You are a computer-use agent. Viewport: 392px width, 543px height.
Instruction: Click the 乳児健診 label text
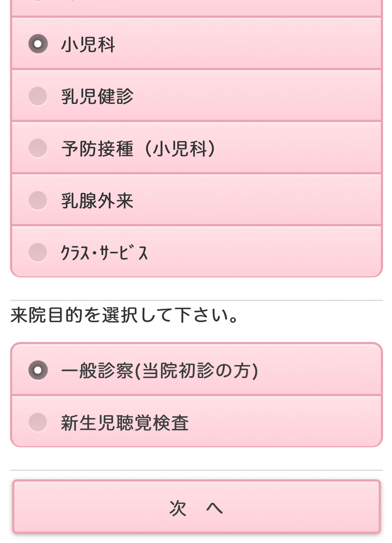[x=97, y=96]
